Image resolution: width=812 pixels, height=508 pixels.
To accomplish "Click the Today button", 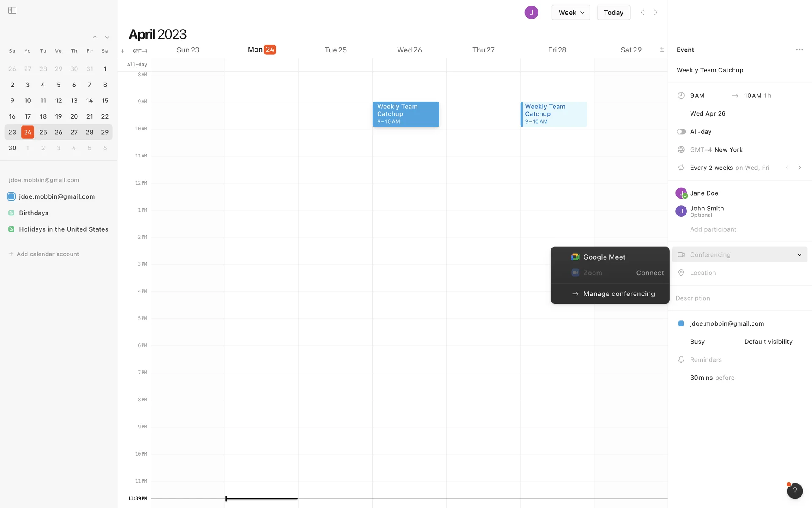I will 613,12.
